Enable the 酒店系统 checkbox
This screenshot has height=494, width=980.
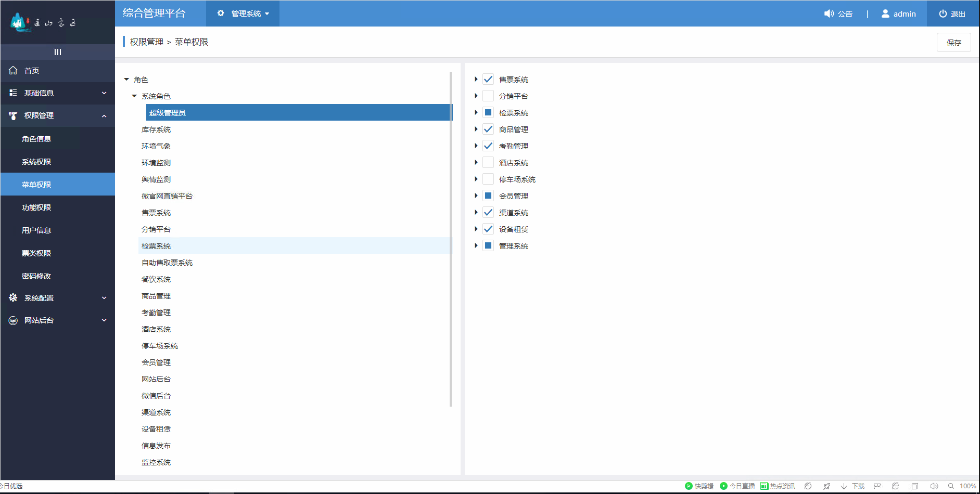point(488,163)
